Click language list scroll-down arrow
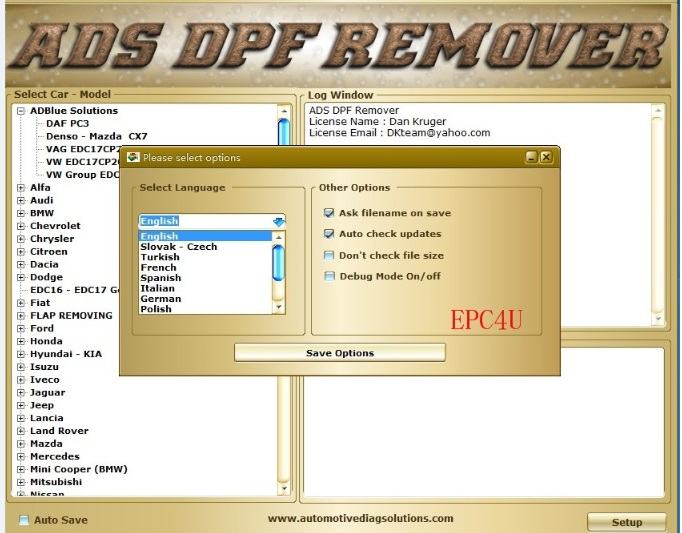682x533 pixels. tap(278, 308)
